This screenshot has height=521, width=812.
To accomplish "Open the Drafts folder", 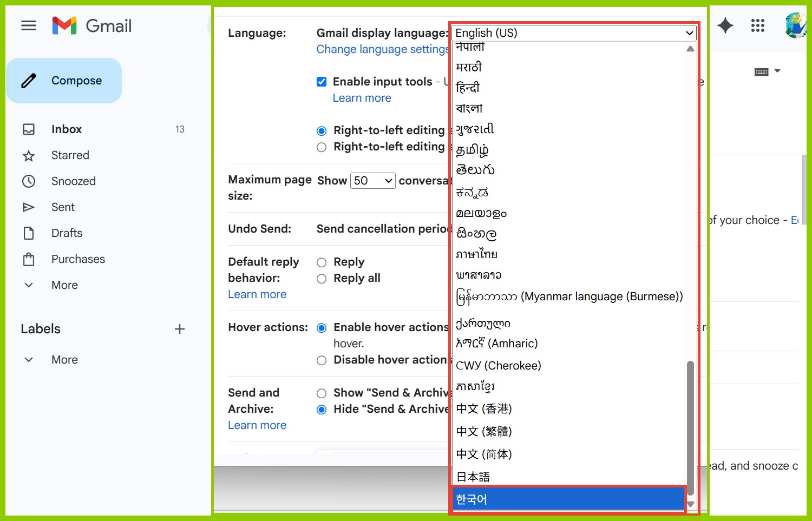I will 67,233.
